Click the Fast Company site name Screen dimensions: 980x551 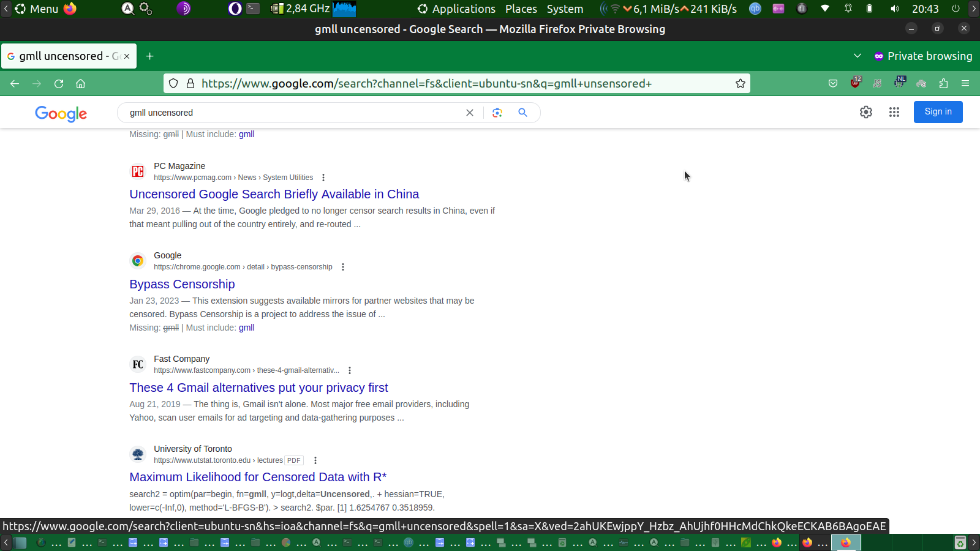pyautogui.click(x=181, y=359)
